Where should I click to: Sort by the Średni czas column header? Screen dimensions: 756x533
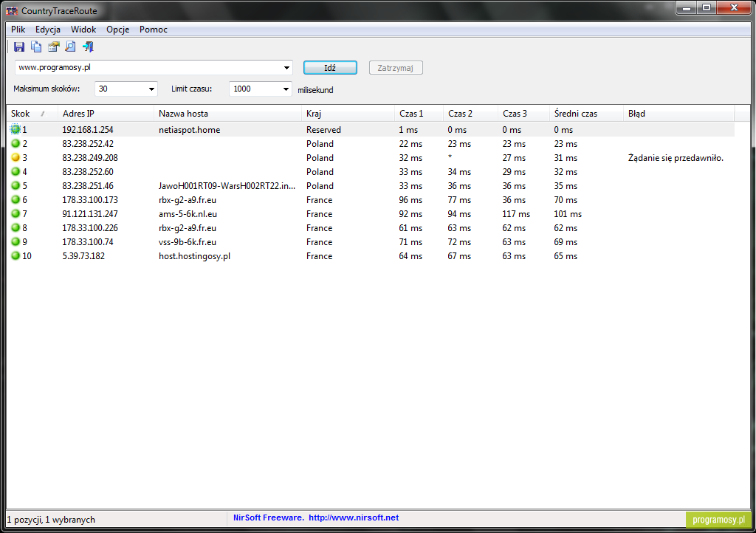[x=586, y=114]
